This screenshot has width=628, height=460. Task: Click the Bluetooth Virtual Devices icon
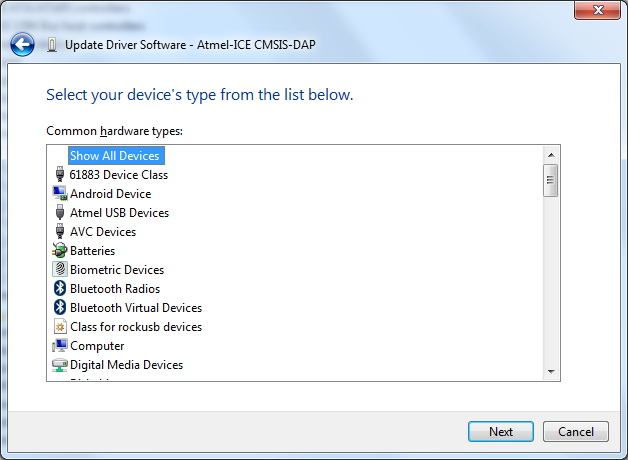[59, 308]
